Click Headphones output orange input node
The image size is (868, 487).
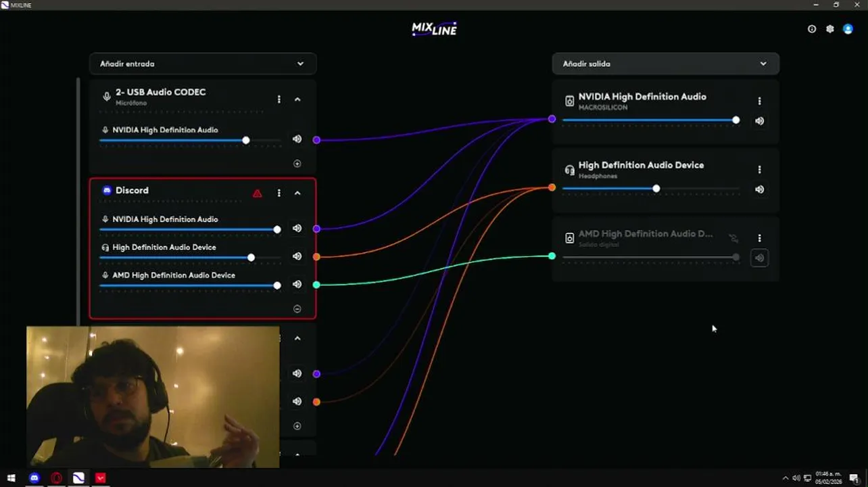pyautogui.click(x=552, y=187)
